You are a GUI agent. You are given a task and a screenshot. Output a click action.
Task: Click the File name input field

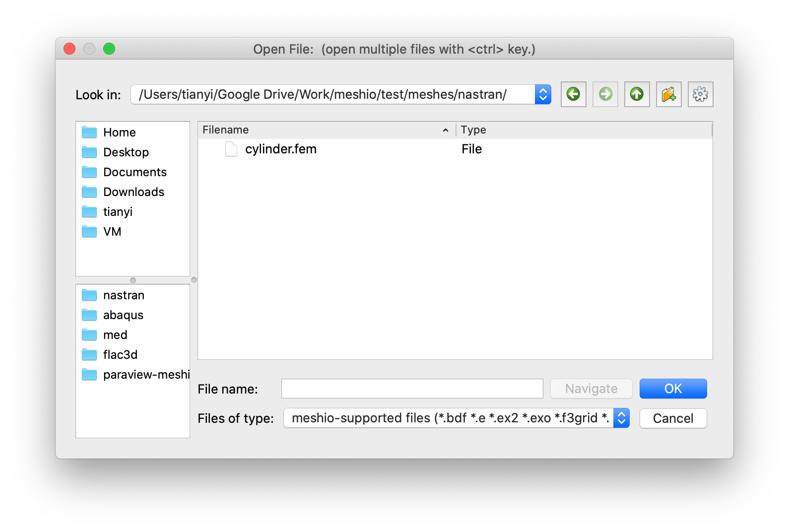412,389
